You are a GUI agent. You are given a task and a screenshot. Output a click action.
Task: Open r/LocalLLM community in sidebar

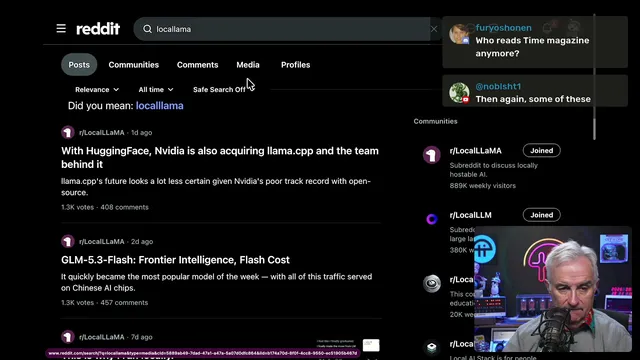[x=471, y=215]
